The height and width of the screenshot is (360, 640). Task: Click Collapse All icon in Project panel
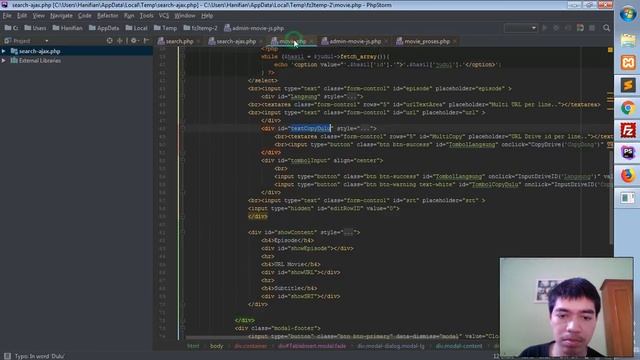click(x=120, y=41)
